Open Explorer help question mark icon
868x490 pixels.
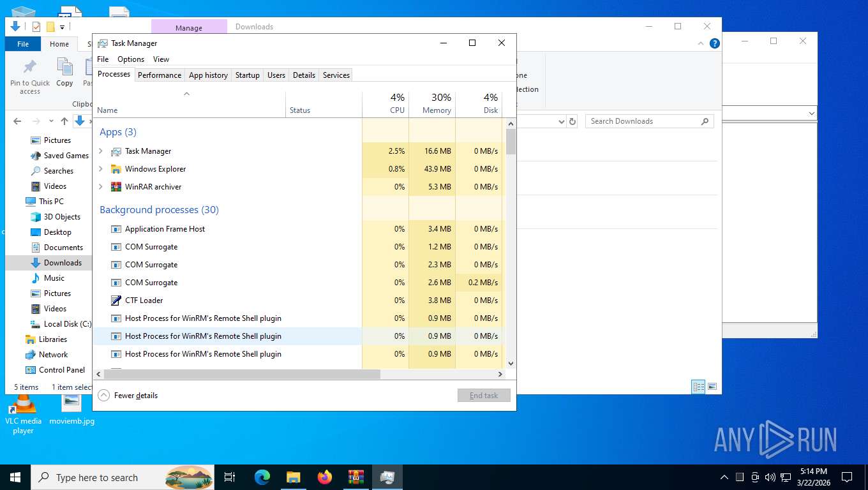[x=715, y=43]
